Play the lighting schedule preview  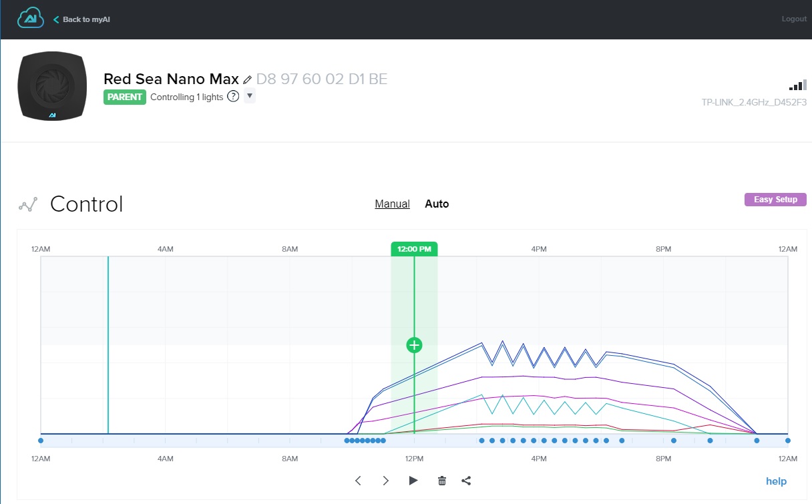(413, 481)
